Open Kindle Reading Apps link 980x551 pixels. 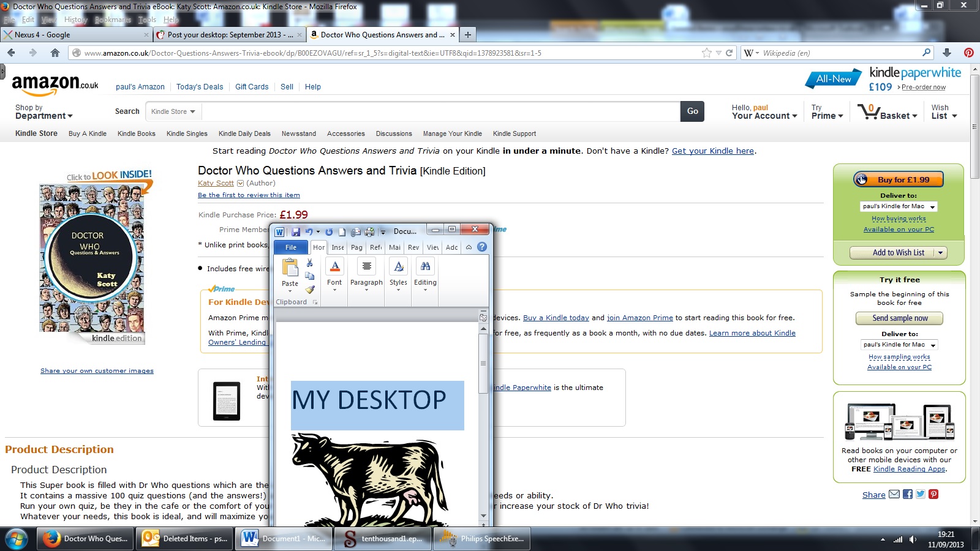pos(910,469)
